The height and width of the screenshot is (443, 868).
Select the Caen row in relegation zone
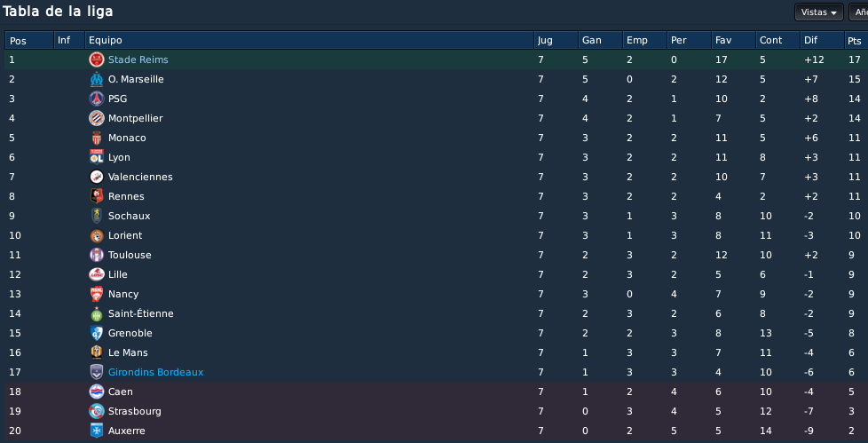pyautogui.click(x=436, y=392)
